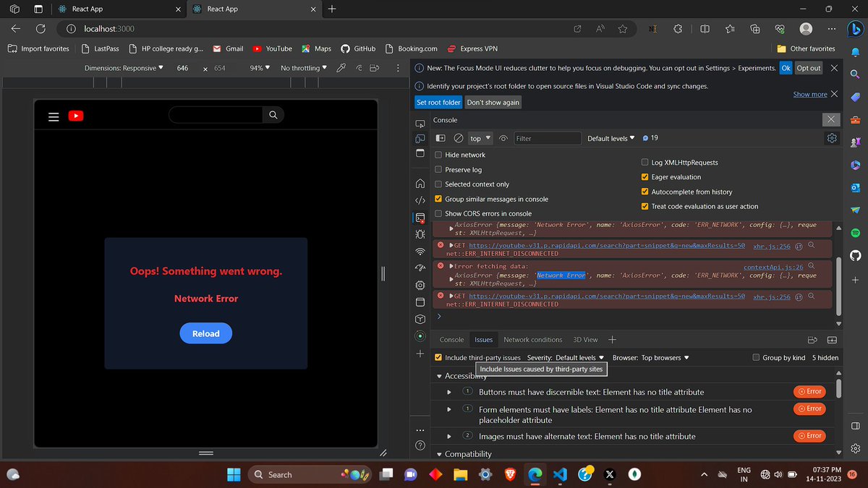The image size is (868, 488).
Task: Open the top context selector dropdown
Action: pyautogui.click(x=480, y=138)
